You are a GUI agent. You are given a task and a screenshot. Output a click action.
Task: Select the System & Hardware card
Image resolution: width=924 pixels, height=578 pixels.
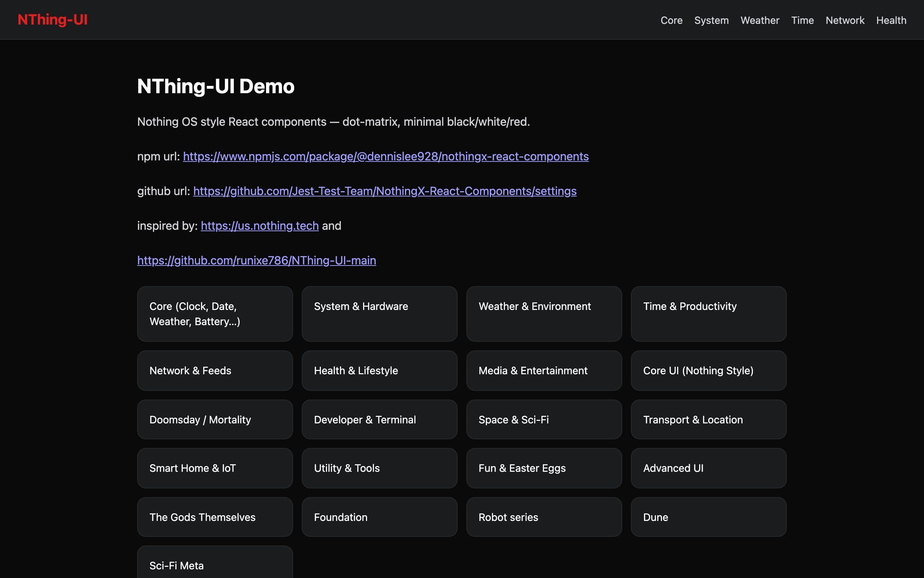(x=380, y=314)
